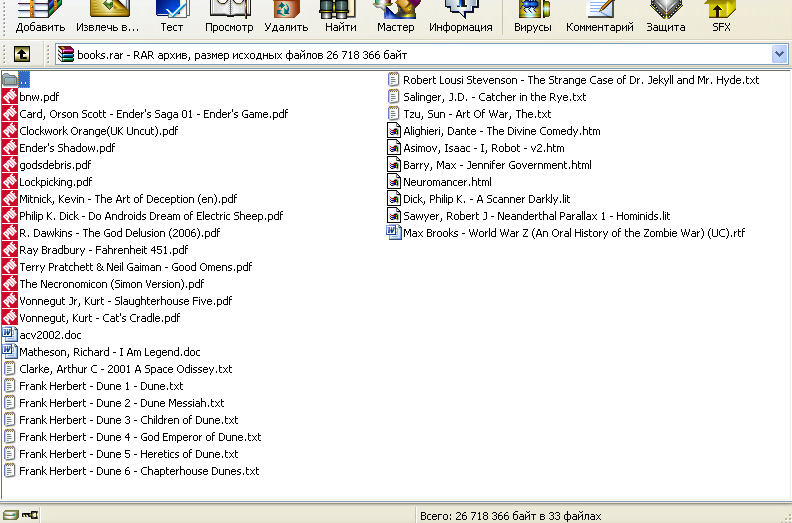Select Dune 6 - Chapterhouse Dunes.txt

(x=139, y=471)
